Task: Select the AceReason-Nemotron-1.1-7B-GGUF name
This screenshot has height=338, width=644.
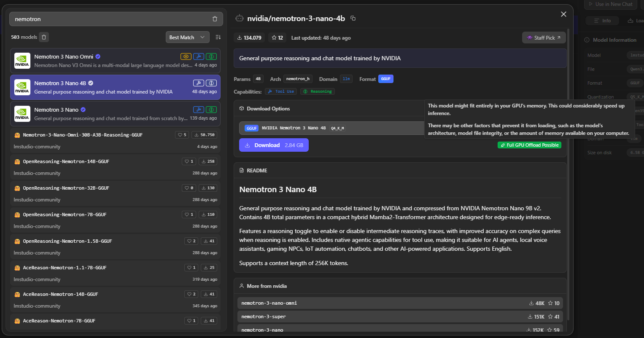Action: pos(65,268)
